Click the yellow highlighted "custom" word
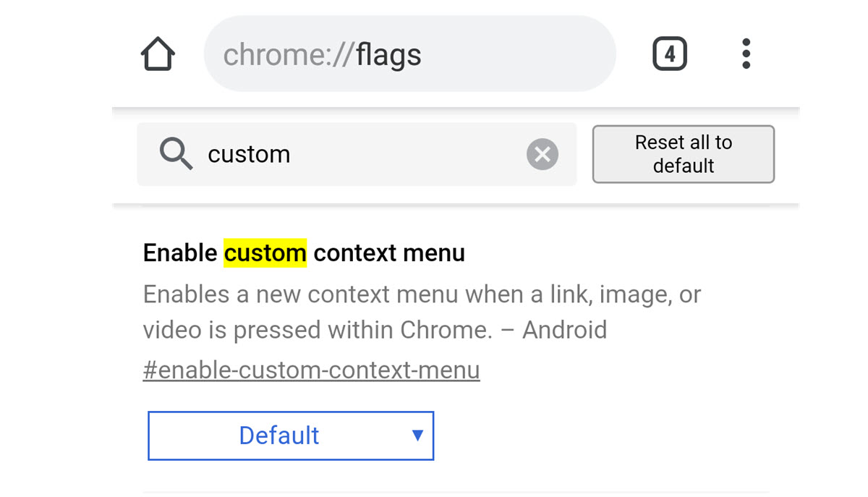Viewport: 868px width, 497px height. pos(265,253)
